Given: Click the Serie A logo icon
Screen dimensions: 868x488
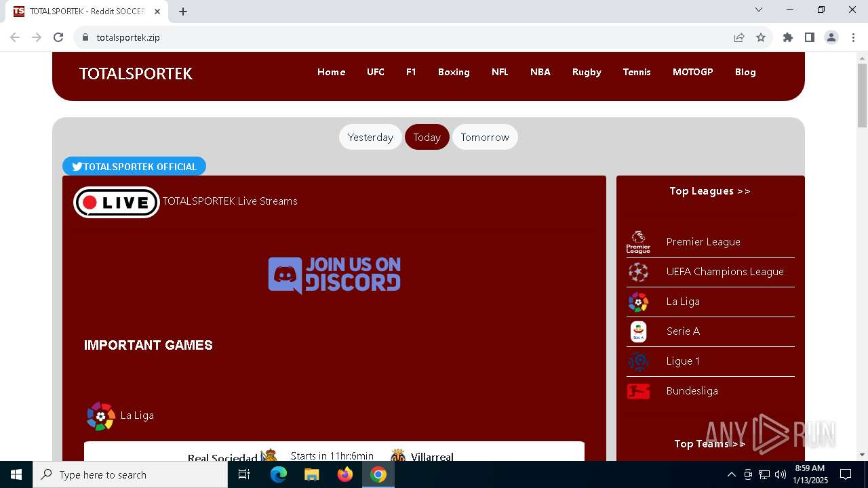Looking at the screenshot, I should (638, 331).
